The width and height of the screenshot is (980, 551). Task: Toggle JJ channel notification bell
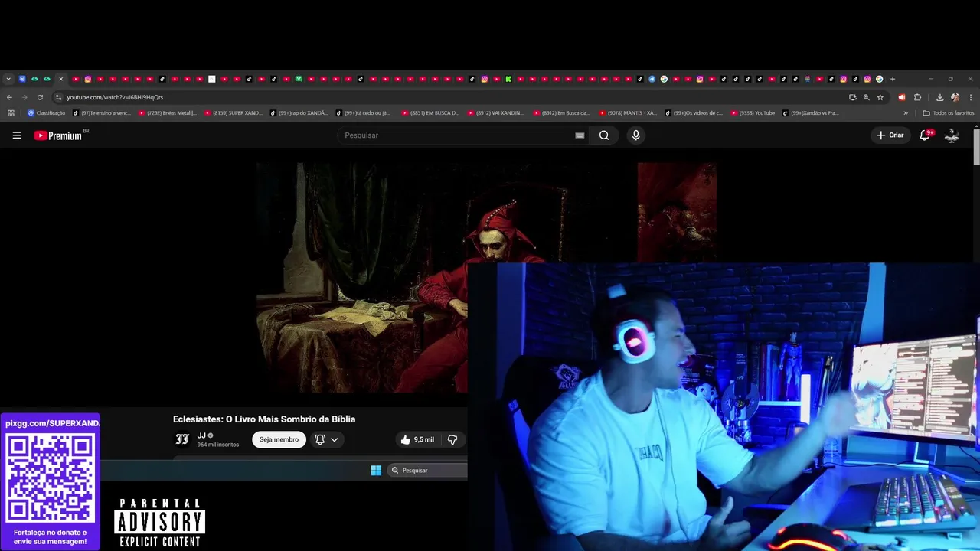(x=320, y=439)
